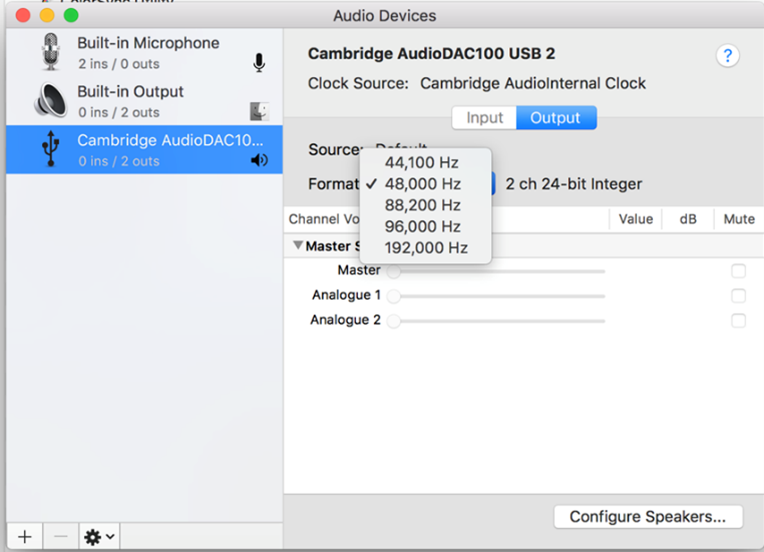Click the Analogue 1 volume slider
The height and width of the screenshot is (552, 764).
(496, 296)
